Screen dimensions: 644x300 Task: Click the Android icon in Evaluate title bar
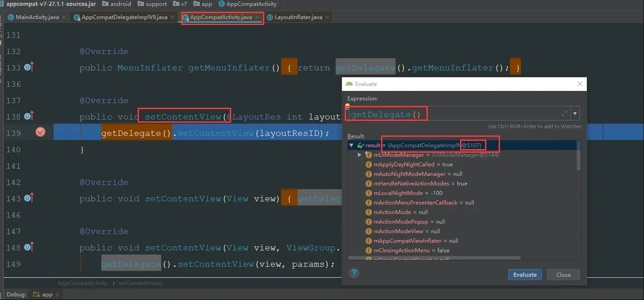pos(349,84)
